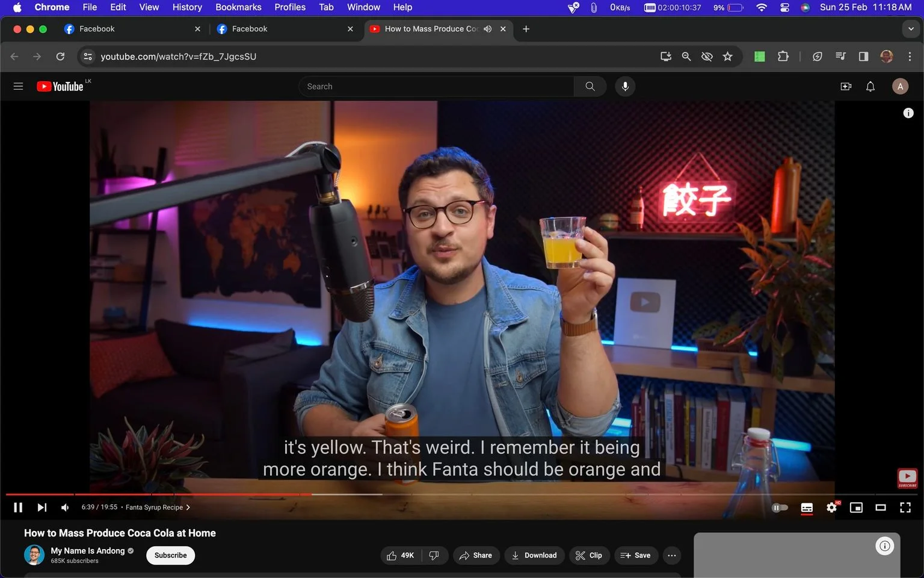The height and width of the screenshot is (578, 924).
Task: Save the video to a playlist
Action: coord(635,555)
